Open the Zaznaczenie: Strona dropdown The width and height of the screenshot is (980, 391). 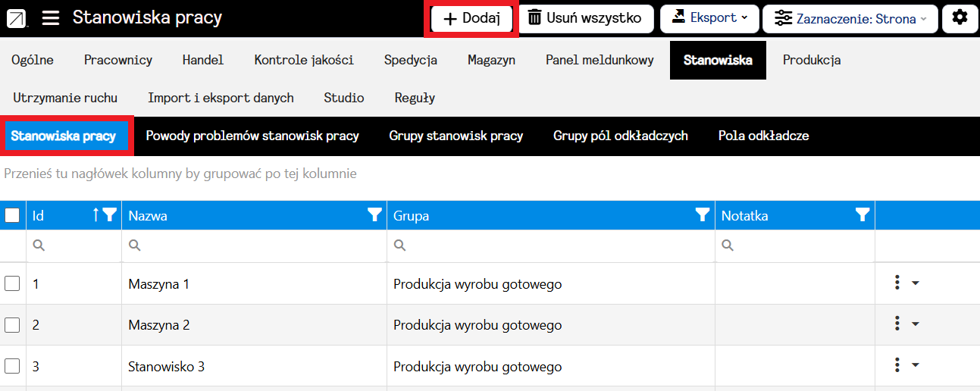[x=850, y=19]
